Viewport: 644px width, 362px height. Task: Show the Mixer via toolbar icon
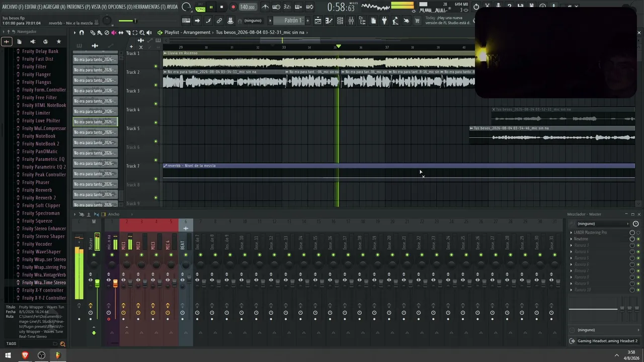[x=351, y=21]
